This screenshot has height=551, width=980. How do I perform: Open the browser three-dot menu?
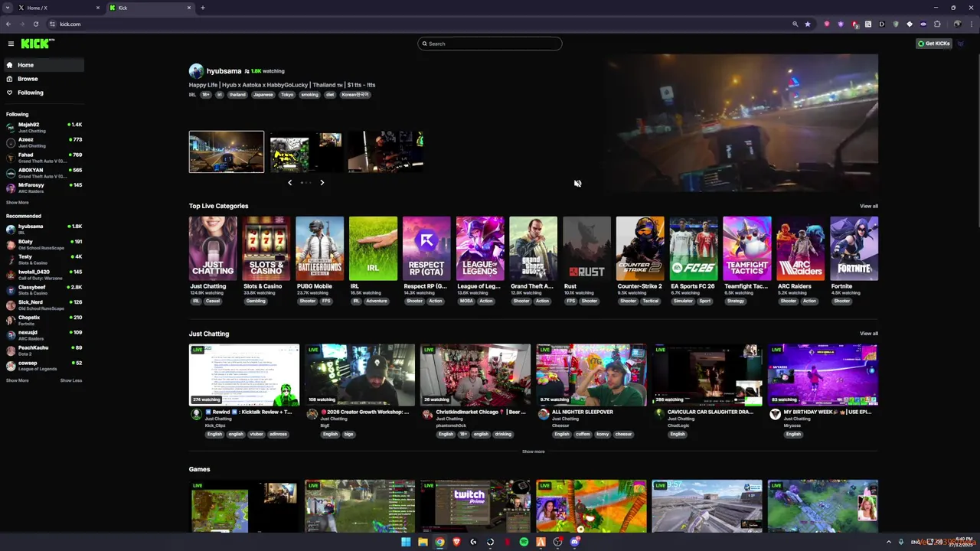click(971, 24)
